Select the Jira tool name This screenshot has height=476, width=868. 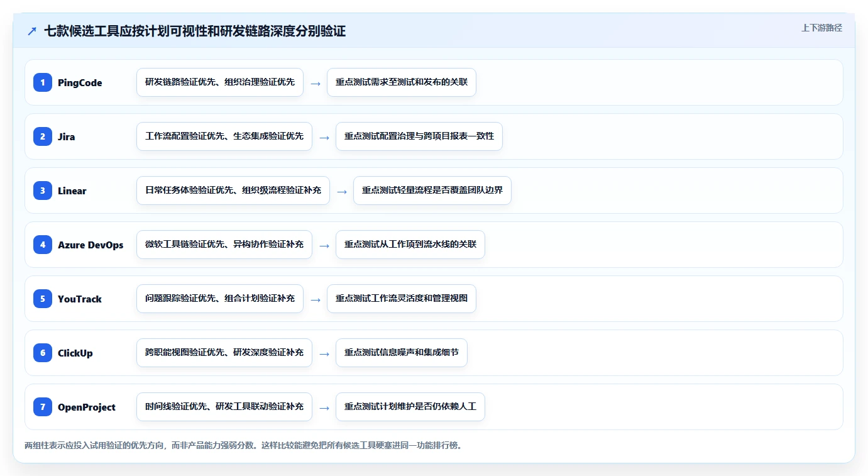(67, 137)
